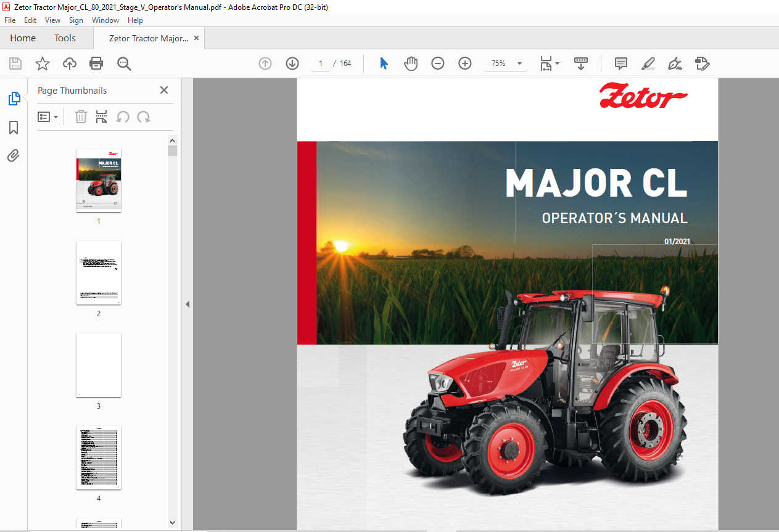Click the Save file icon
Viewport: 779px width, 532px height.
(x=15, y=63)
